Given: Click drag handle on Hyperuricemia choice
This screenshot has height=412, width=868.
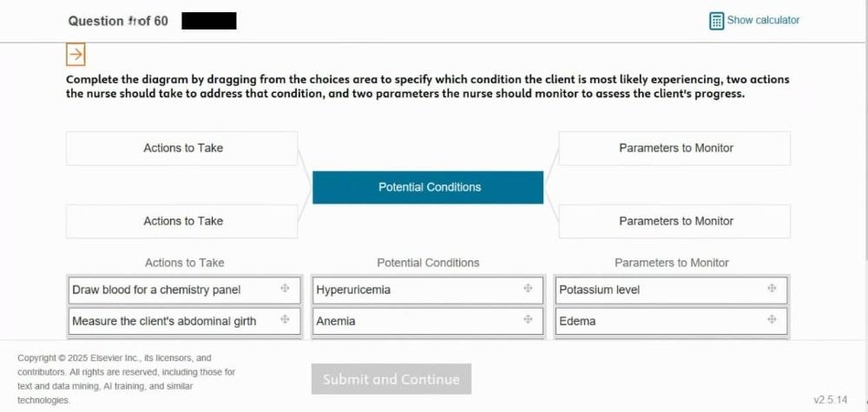Looking at the screenshot, I should (x=528, y=289).
